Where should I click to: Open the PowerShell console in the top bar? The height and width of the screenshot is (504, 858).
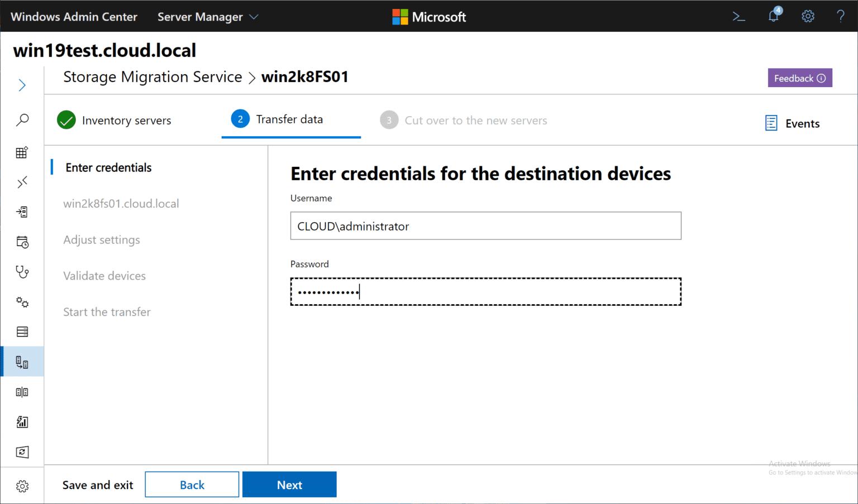738,17
